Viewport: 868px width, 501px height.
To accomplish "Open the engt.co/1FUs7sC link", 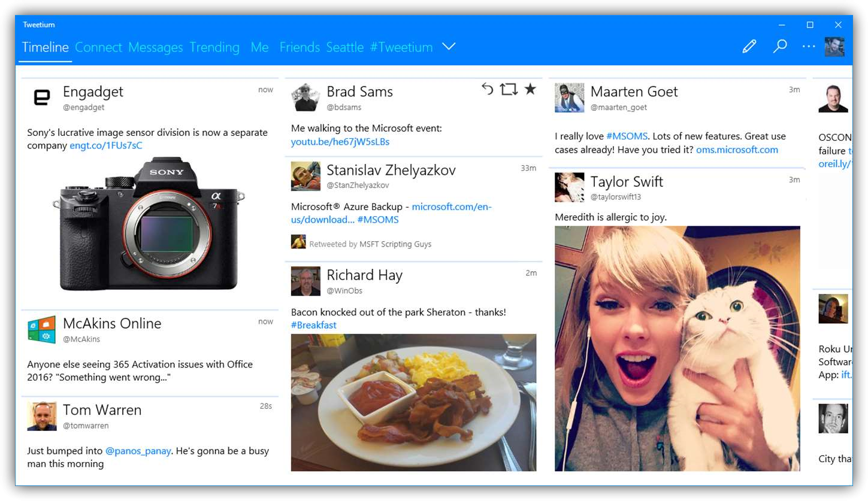I will 106,145.
